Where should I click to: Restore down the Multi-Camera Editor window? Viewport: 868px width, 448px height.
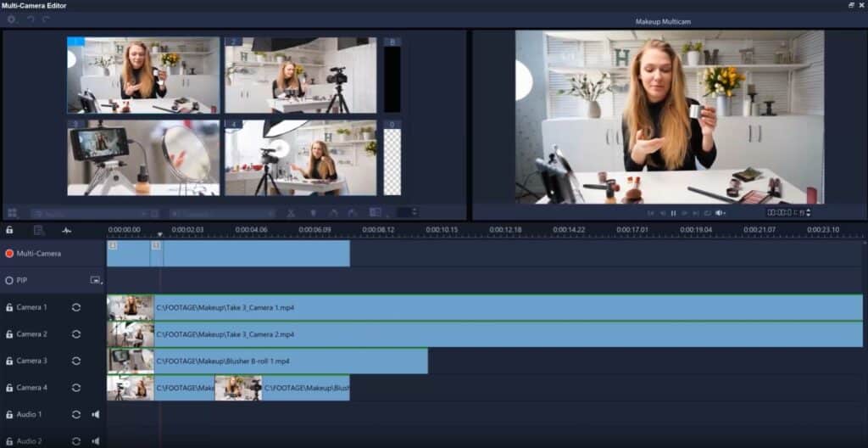click(x=851, y=5)
